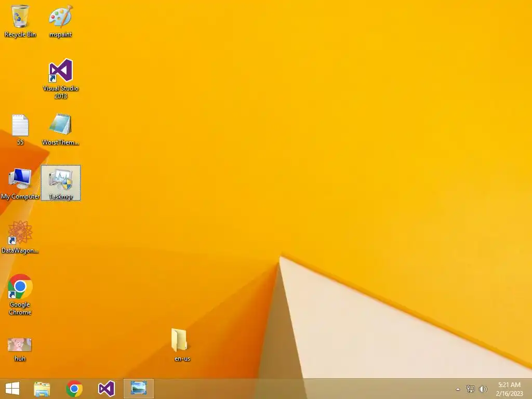Launch Chrome from the taskbar

coord(74,389)
